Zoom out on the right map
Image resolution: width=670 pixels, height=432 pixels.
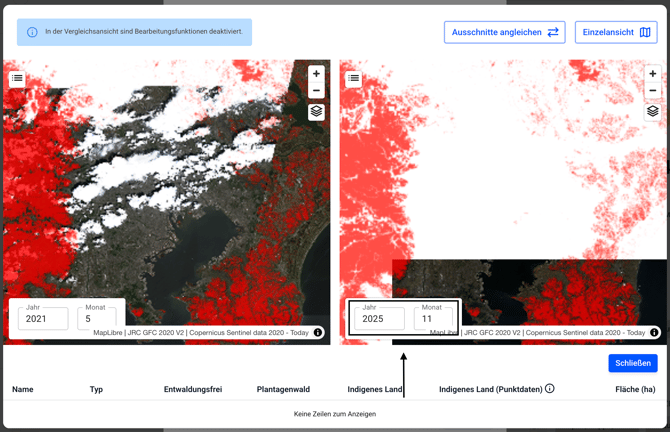click(652, 91)
